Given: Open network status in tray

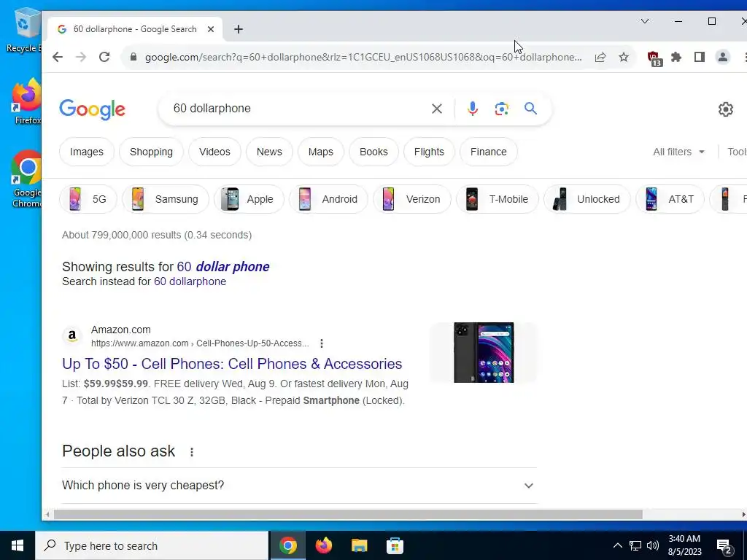Looking at the screenshot, I should tap(635, 545).
